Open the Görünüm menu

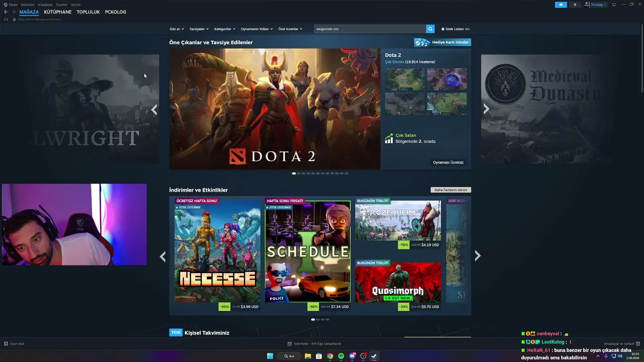[x=28, y=5]
